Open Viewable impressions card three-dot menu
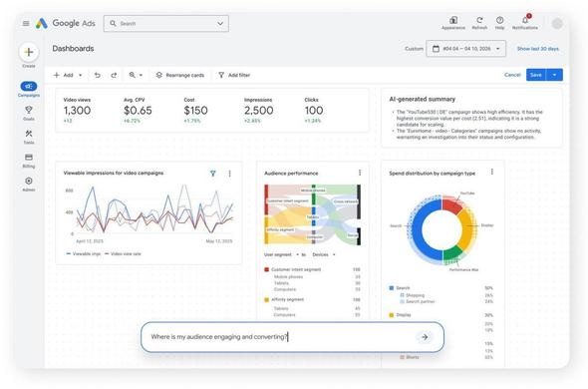Image resolution: width=588 pixels, height=389 pixels. 229,174
